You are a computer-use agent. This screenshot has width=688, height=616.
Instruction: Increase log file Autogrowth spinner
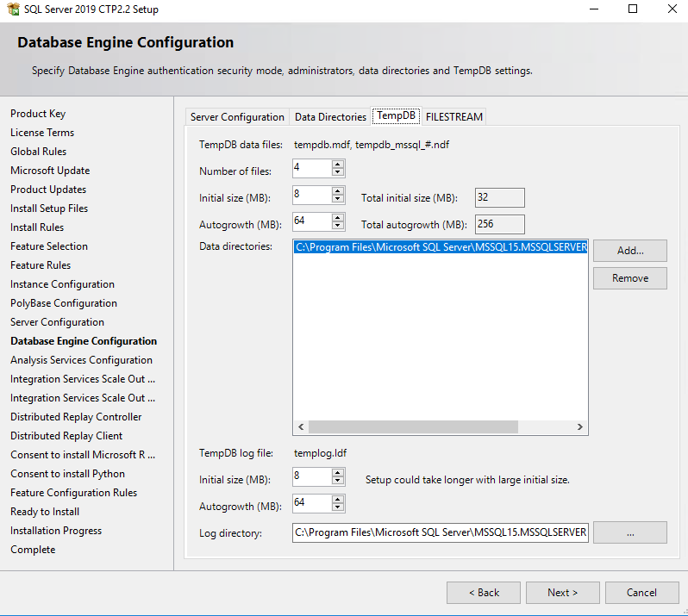click(x=337, y=500)
